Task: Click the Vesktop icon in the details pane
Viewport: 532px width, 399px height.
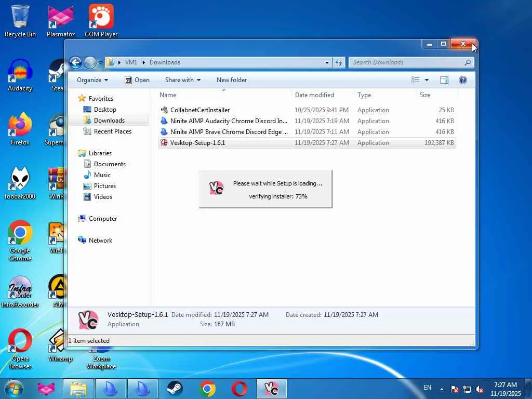Action: click(88, 320)
